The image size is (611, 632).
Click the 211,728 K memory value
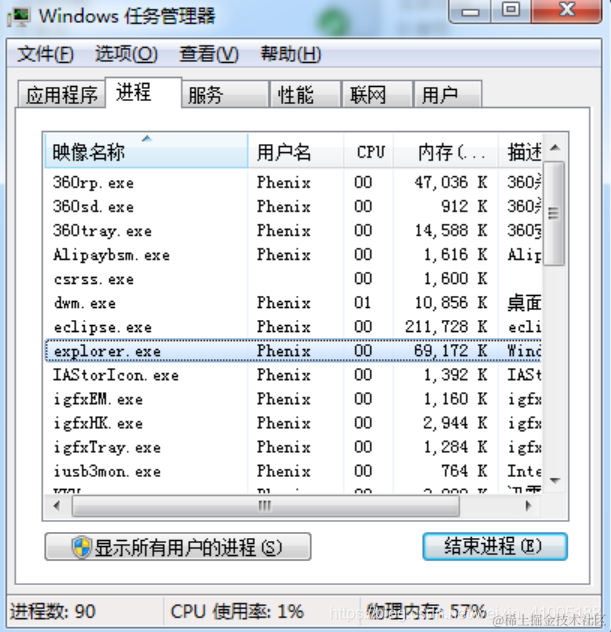pos(447,327)
